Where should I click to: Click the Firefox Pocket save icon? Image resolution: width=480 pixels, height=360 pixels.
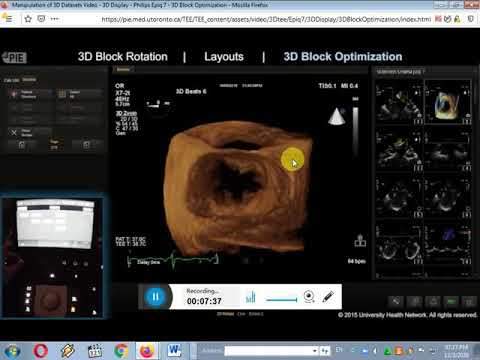41,19
